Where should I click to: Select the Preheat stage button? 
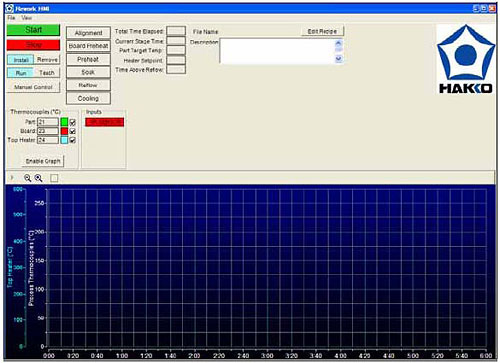88,59
